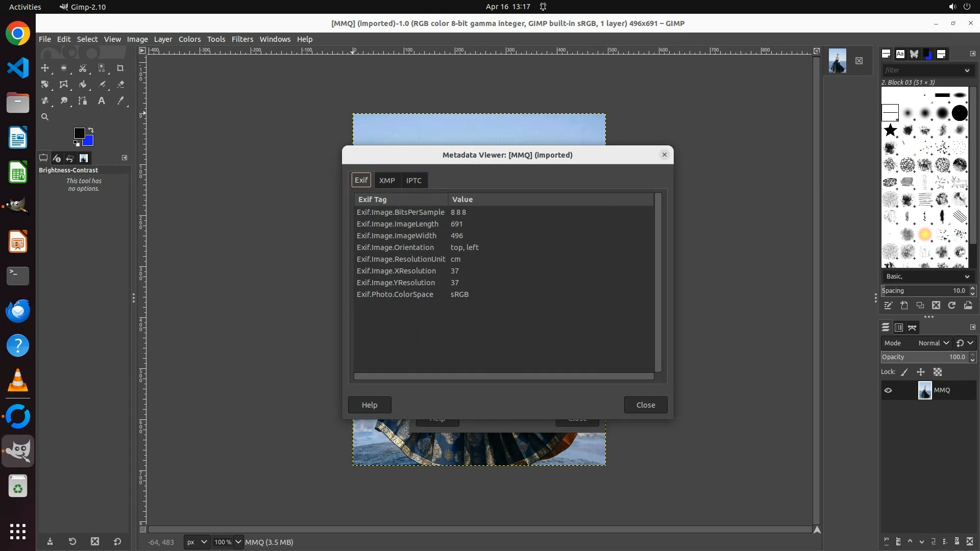Select the Zoom magnifier tool
Viewport: 980px width, 551px height.
point(45,117)
